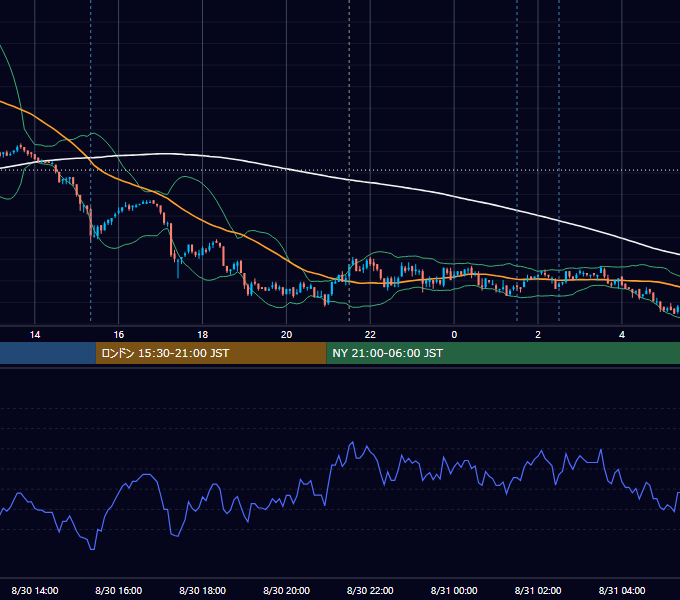Click the NY 21:00-06:00 JST session bar
Screen dimensions: 680x600
(503, 353)
